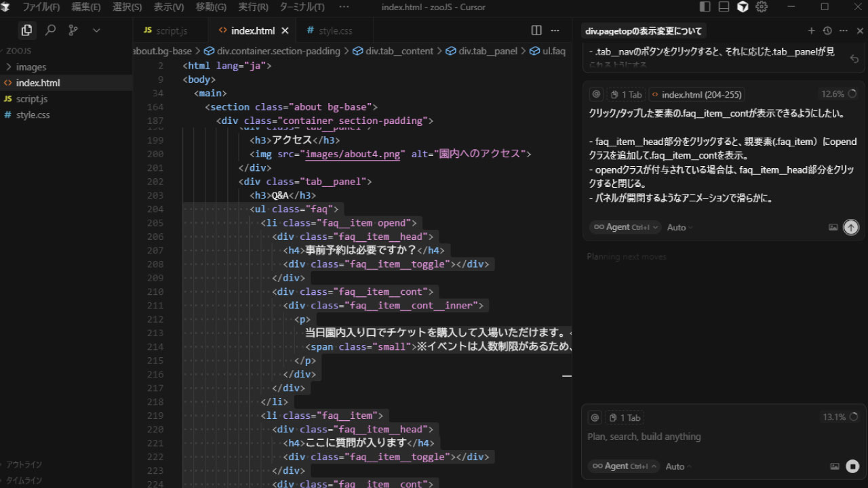Attach an image in the new prompt box
The height and width of the screenshot is (488, 868).
[835, 466]
